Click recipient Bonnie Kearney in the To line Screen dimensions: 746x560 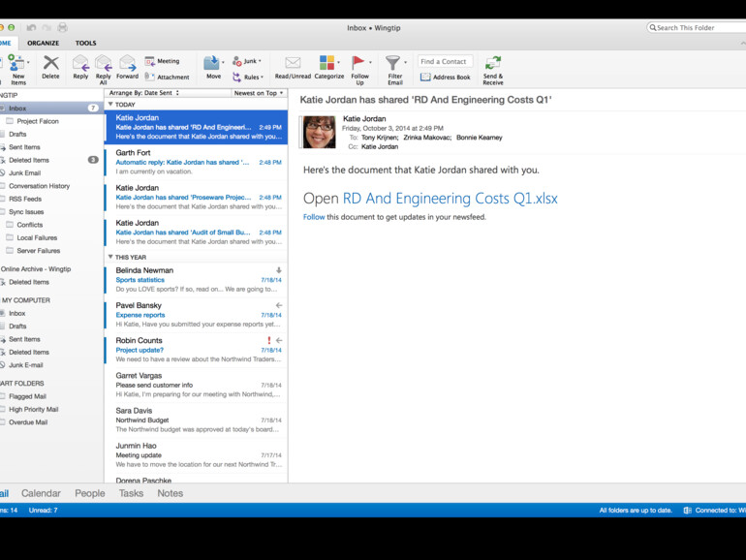click(480, 138)
